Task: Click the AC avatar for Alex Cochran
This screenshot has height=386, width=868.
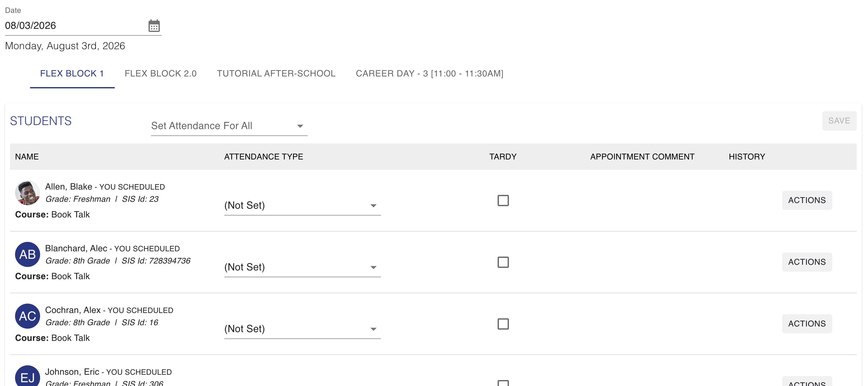Action: coord(28,316)
